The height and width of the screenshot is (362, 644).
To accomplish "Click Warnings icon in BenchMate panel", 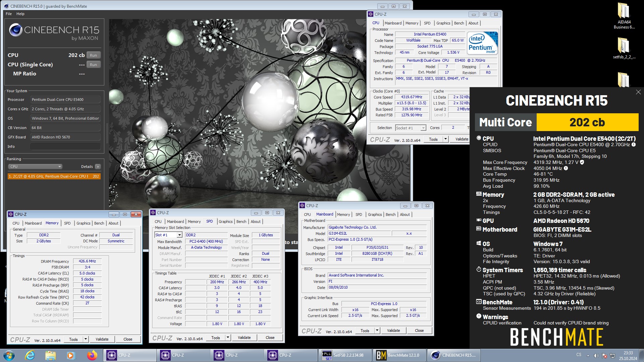I will pos(479,316).
